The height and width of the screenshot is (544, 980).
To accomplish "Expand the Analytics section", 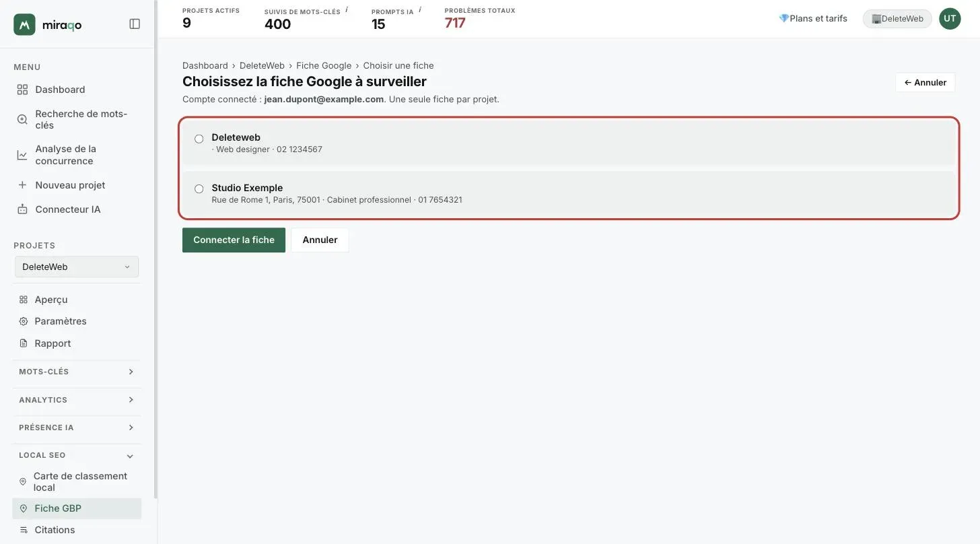I will click(77, 400).
